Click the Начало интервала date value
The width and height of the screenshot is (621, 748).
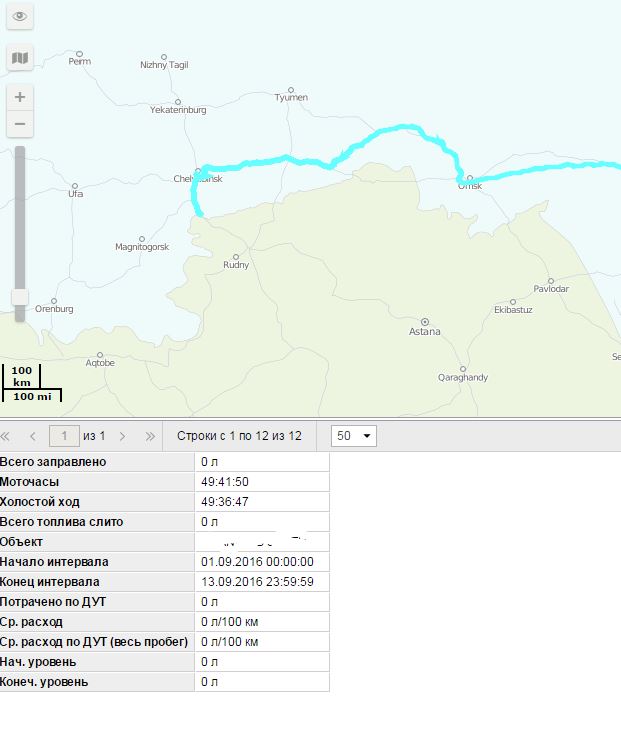(x=257, y=562)
